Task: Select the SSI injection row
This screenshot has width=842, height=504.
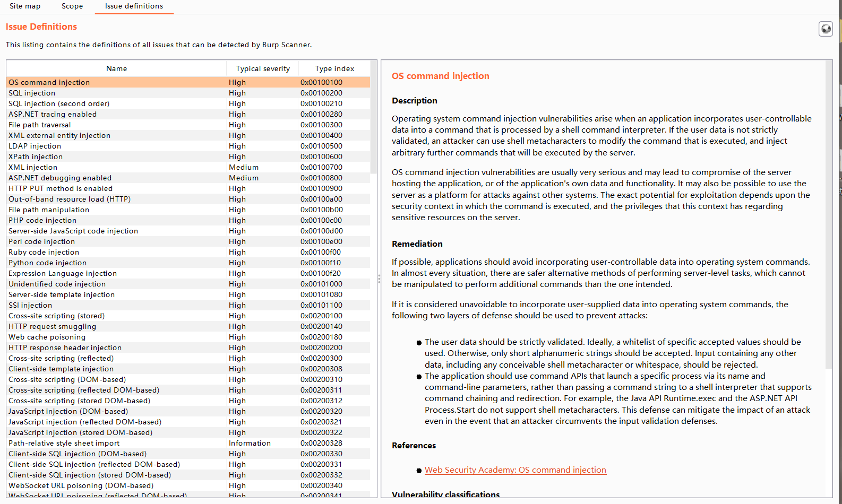Action: [188, 305]
